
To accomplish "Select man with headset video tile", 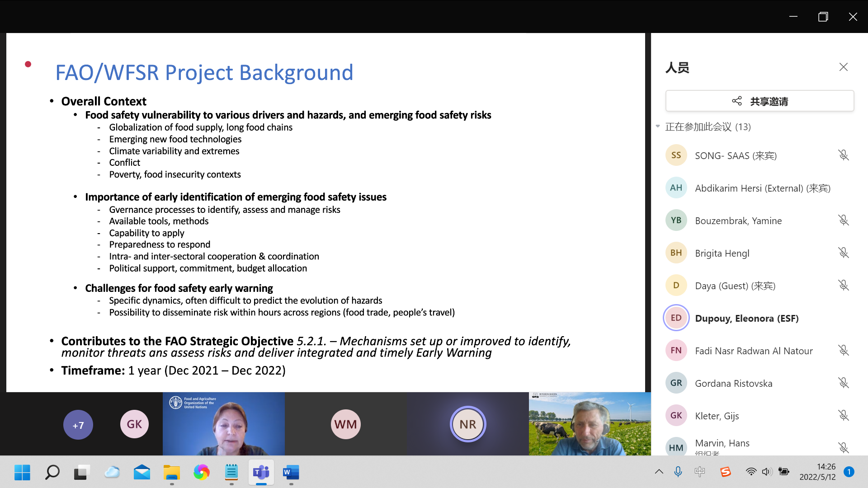I will tap(590, 424).
